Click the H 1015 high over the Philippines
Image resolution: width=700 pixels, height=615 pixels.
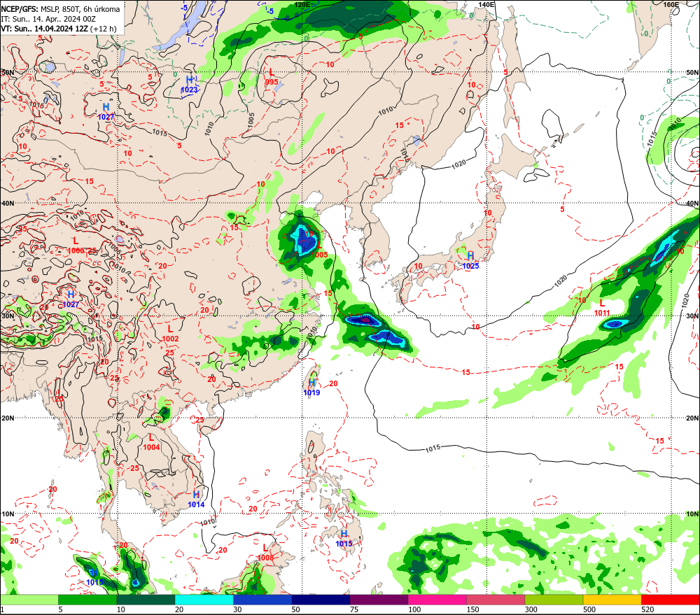coord(344,539)
